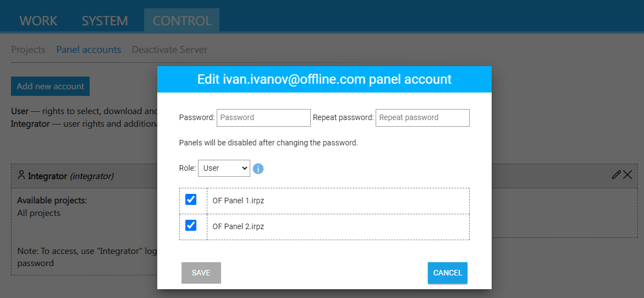The height and width of the screenshot is (298, 644).
Task: Open the SYSTEM tab
Action: tap(104, 21)
